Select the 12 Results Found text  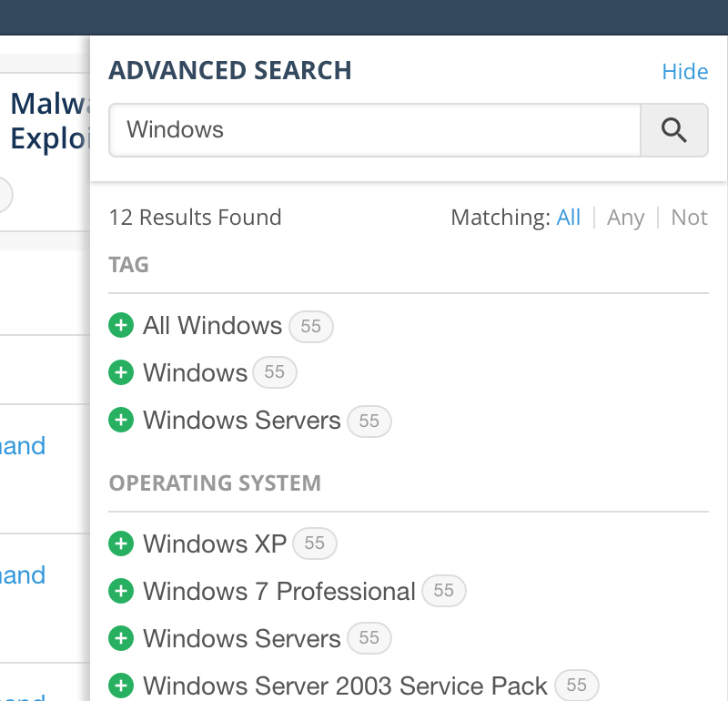(196, 218)
